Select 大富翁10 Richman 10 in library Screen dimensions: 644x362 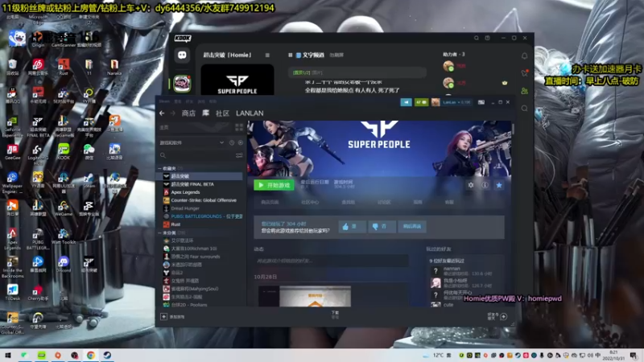point(193,249)
